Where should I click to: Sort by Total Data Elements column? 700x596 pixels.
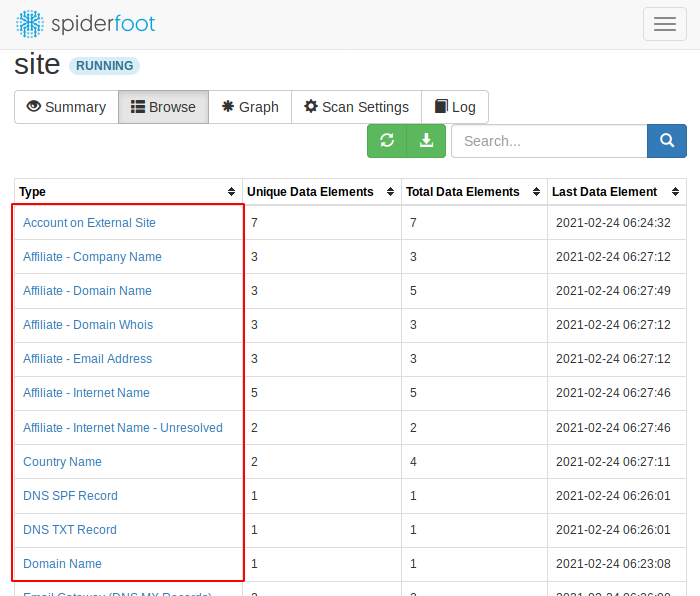[x=536, y=192]
